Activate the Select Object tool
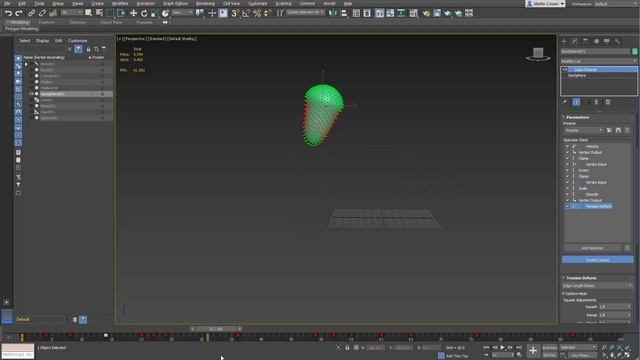 click(x=89, y=13)
